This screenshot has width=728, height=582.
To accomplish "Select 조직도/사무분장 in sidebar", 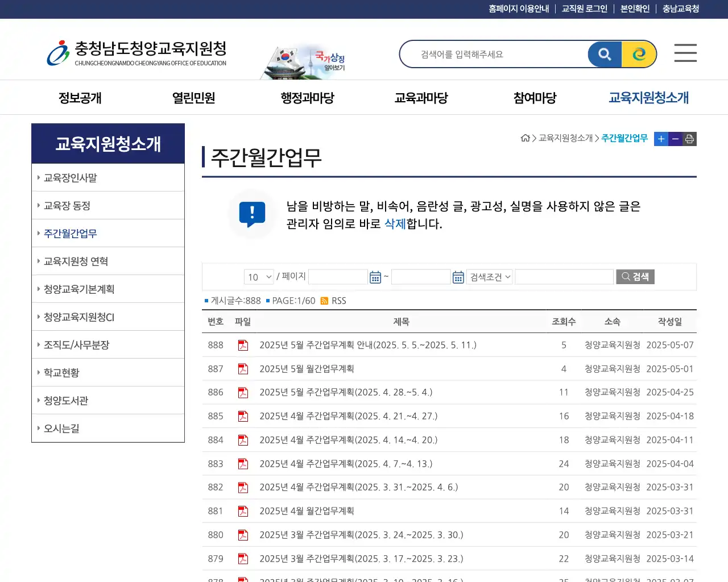I will pos(108,345).
